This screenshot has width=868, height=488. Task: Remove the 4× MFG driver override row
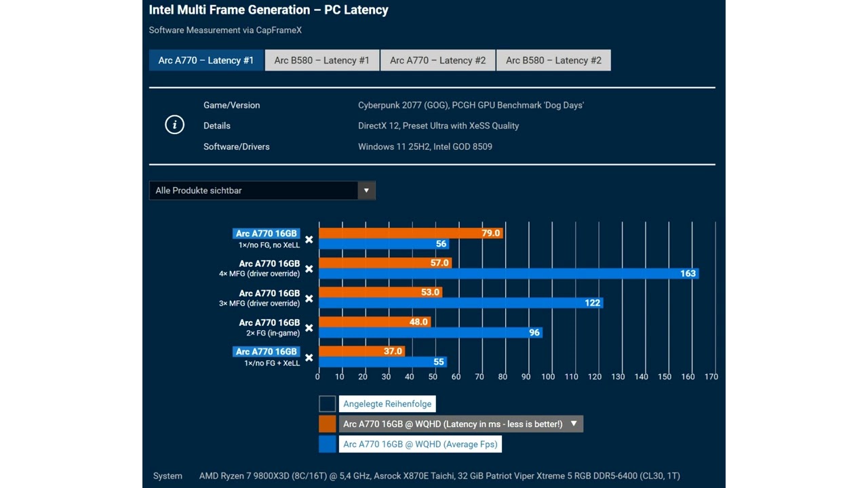[309, 269]
